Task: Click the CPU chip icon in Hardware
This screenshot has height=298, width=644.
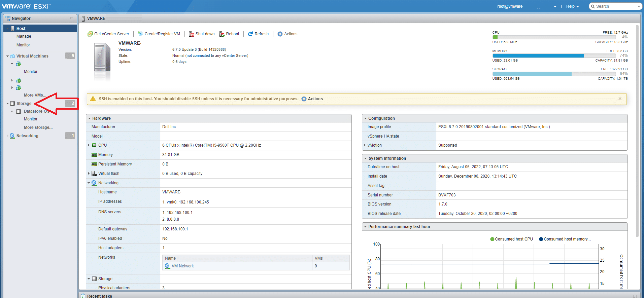Action: 94,145
